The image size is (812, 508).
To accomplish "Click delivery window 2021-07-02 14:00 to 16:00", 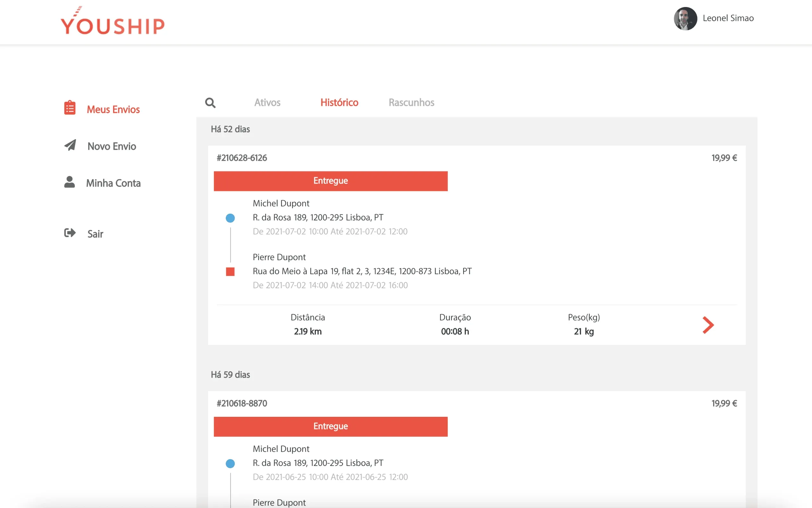I will (x=330, y=285).
